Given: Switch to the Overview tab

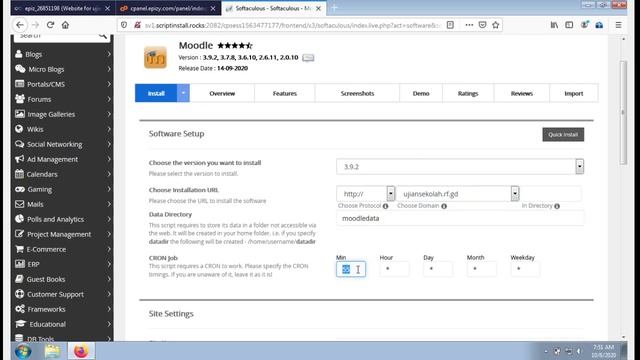Looking at the screenshot, I should 222,93.
